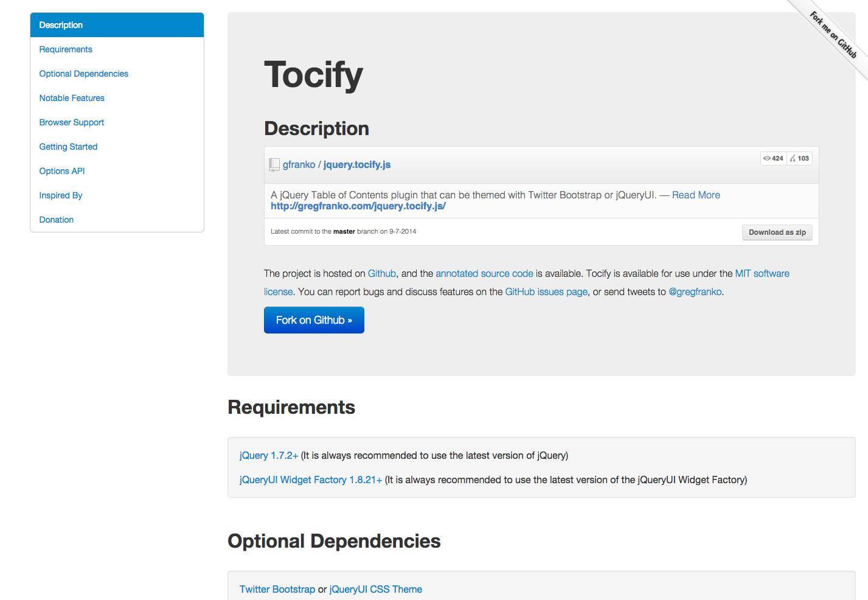Click the Fork me on GitHub ribbon

click(x=833, y=35)
